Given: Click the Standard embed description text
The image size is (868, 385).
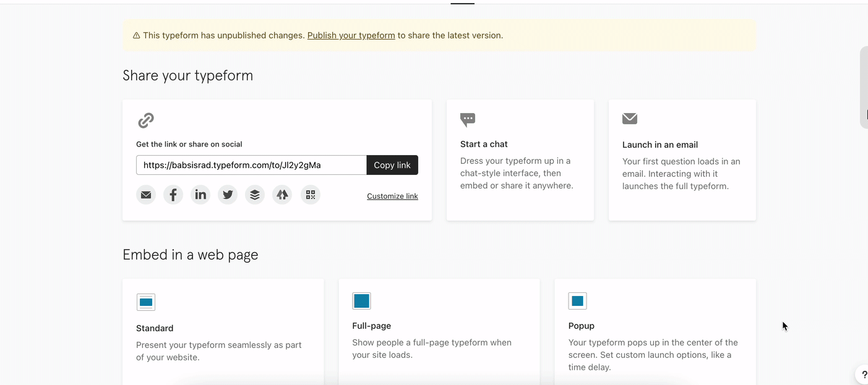Looking at the screenshot, I should pyautogui.click(x=219, y=351).
